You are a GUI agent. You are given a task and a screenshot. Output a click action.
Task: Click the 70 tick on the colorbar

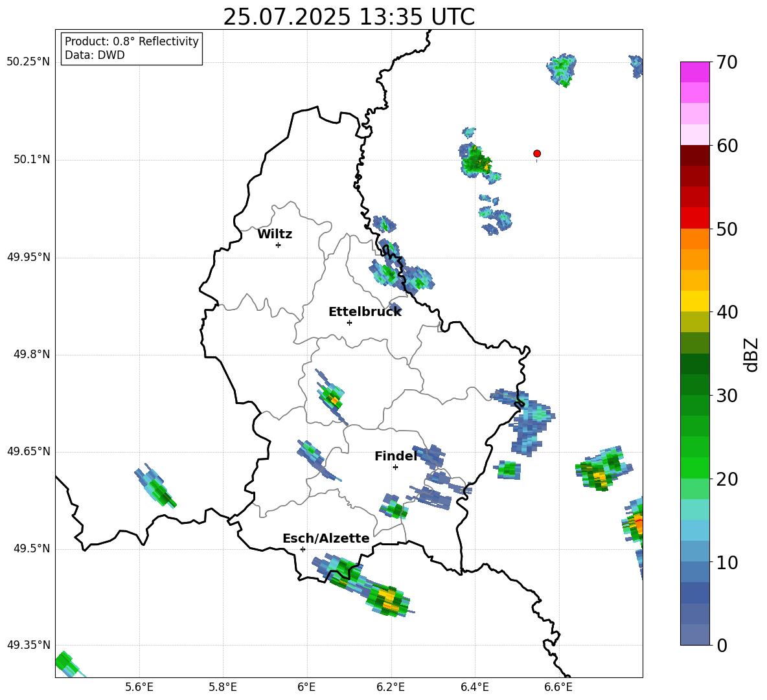727,63
